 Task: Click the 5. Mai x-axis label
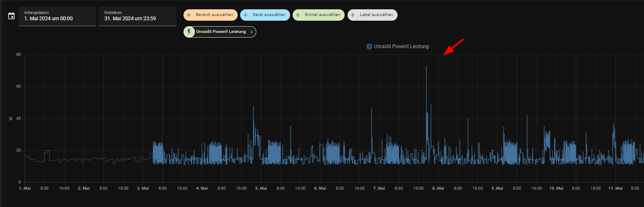coord(261,188)
